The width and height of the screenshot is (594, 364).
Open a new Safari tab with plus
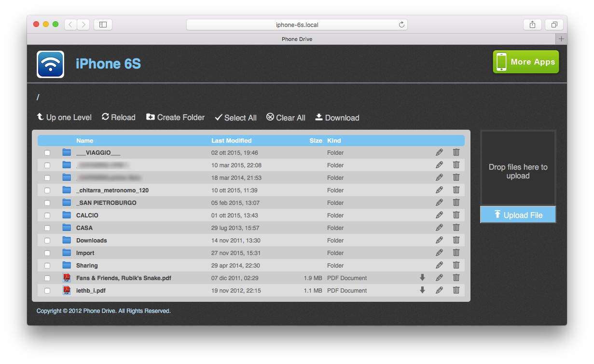tap(561, 39)
